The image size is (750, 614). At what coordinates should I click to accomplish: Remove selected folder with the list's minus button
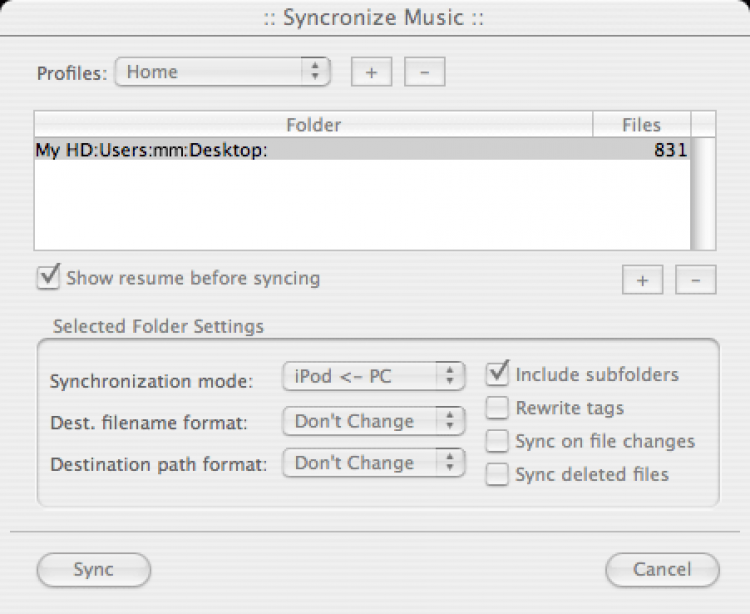pos(695,281)
